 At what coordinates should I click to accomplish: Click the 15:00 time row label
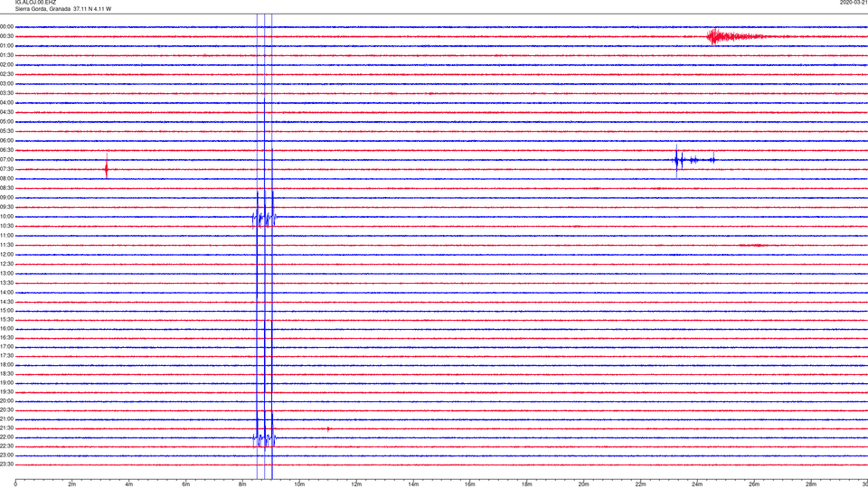6,310
